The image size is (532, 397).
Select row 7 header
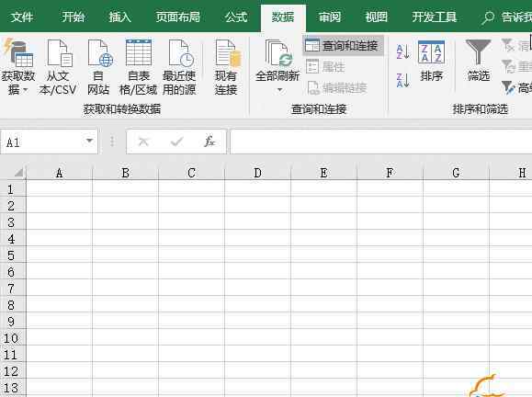click(13, 289)
